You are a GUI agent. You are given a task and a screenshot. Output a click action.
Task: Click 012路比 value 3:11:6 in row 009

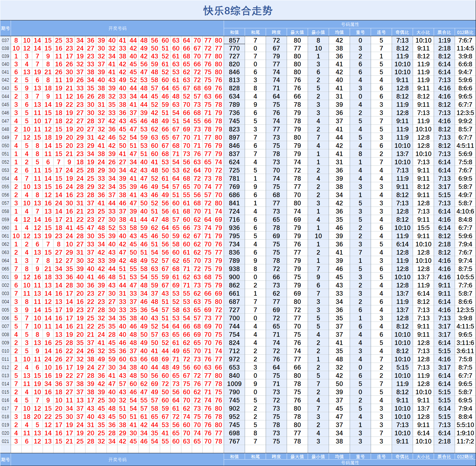tap(465, 343)
